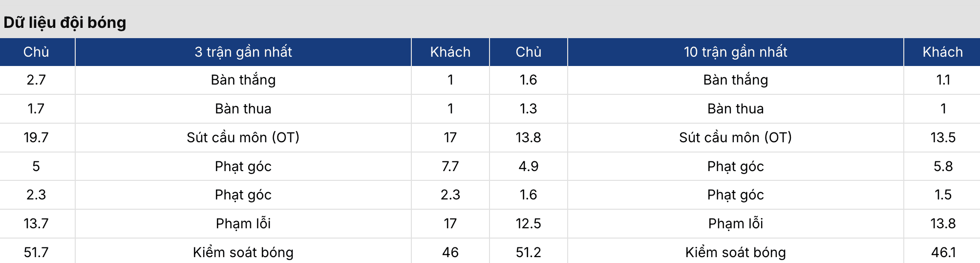Click "Kiểm soát bóng" in 3-match table
980x263 pixels.
pos(243,252)
